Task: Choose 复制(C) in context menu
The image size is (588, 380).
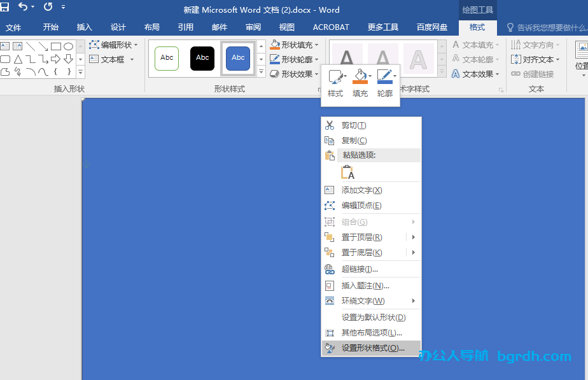Action: 371,141
